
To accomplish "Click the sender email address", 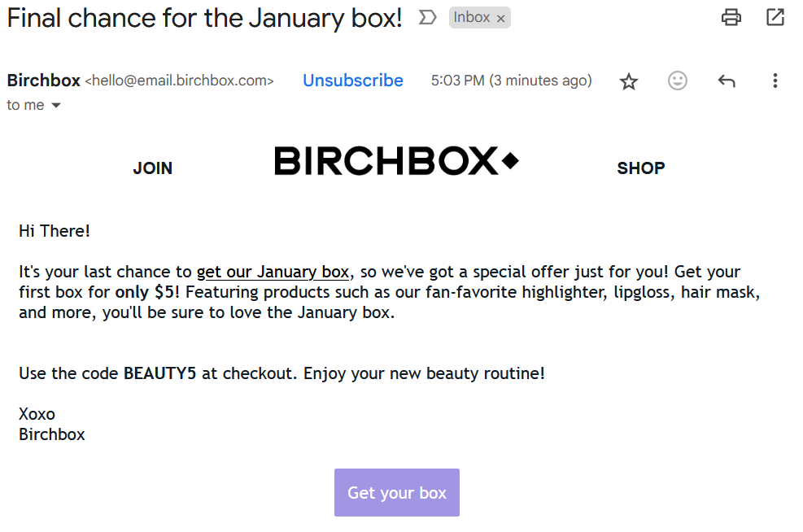I will coord(179,81).
